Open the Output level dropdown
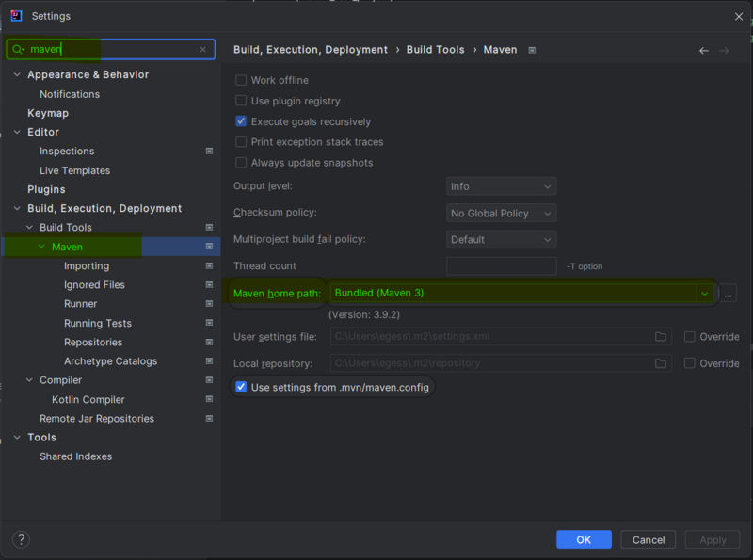 point(502,186)
